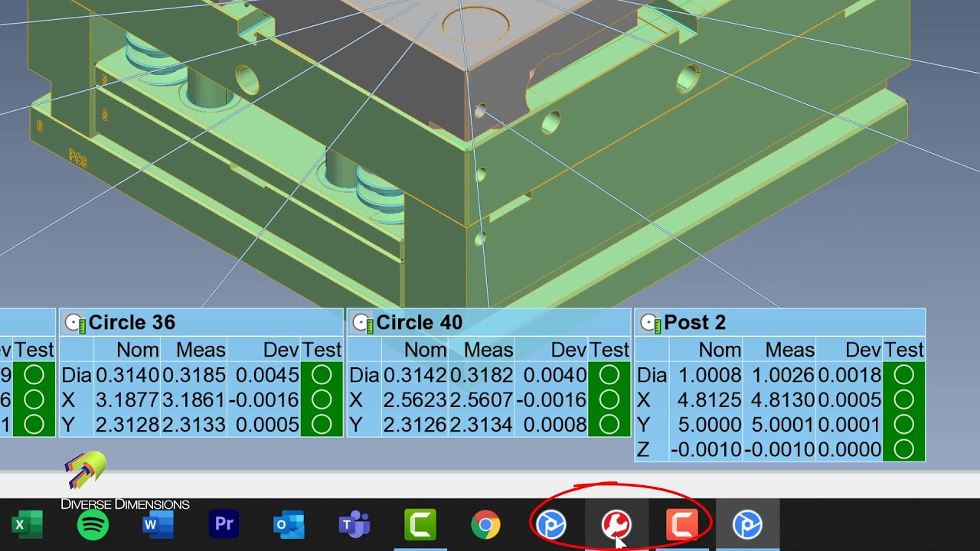Select the Circle 36 annotation title

click(132, 323)
